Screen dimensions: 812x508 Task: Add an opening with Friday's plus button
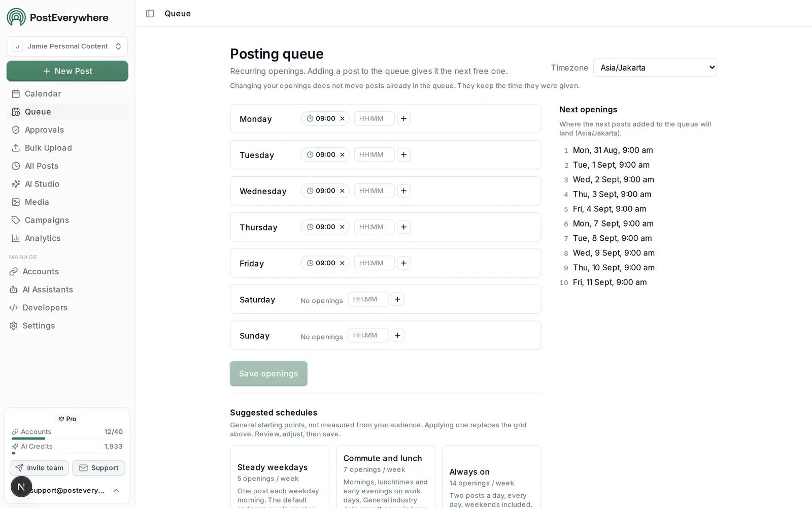pos(403,263)
